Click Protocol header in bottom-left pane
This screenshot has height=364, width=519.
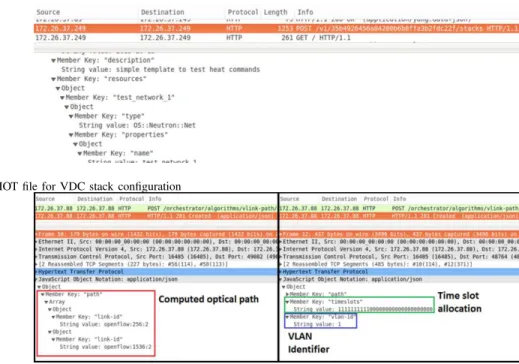[x=131, y=199]
